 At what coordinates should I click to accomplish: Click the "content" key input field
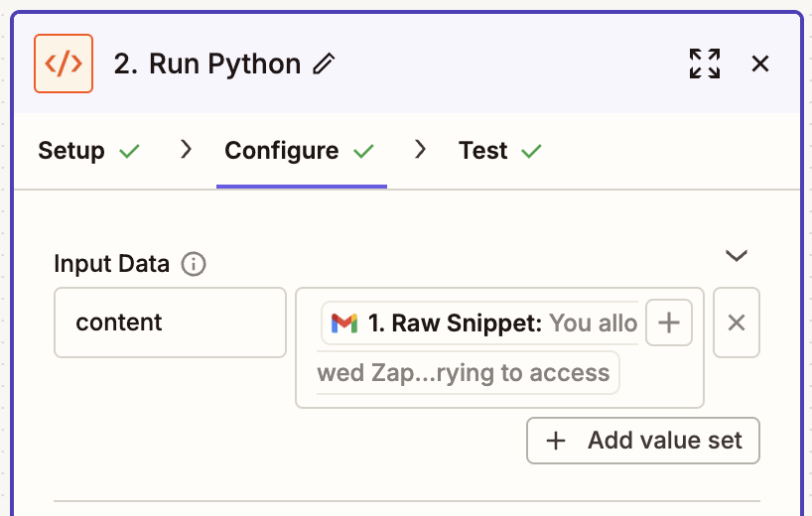170,322
